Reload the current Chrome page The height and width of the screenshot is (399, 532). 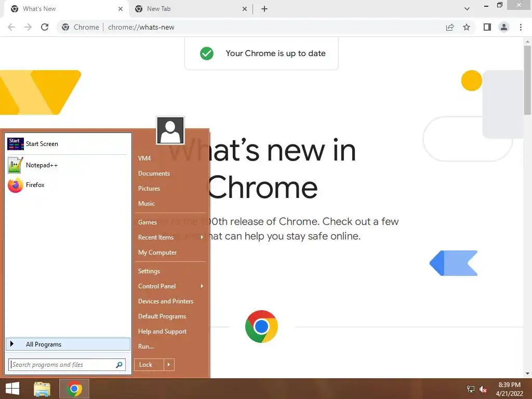pos(45,27)
